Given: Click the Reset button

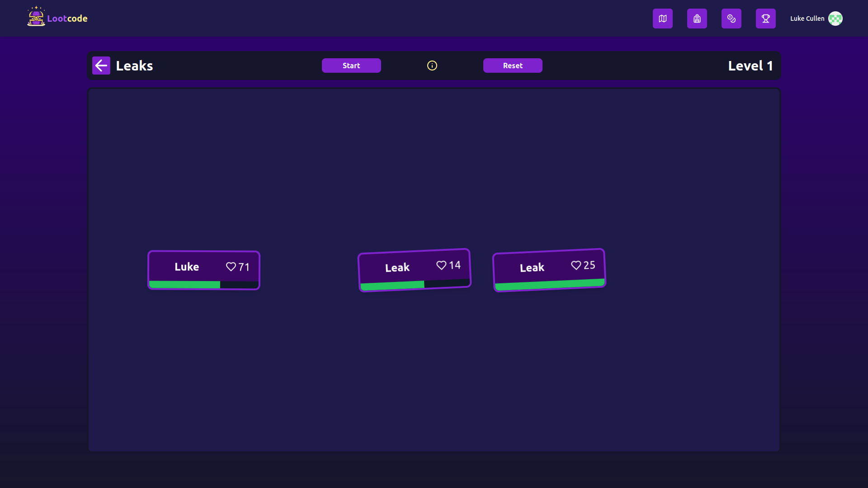Looking at the screenshot, I should coord(513,66).
